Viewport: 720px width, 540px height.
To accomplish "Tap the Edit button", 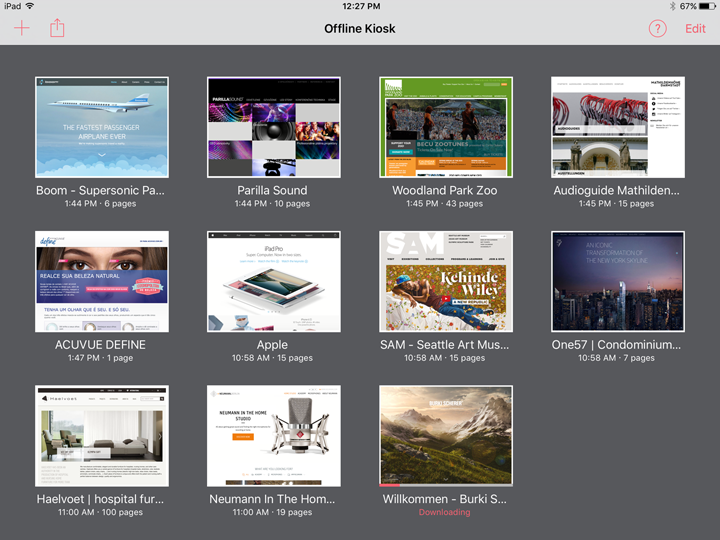I will [695, 29].
